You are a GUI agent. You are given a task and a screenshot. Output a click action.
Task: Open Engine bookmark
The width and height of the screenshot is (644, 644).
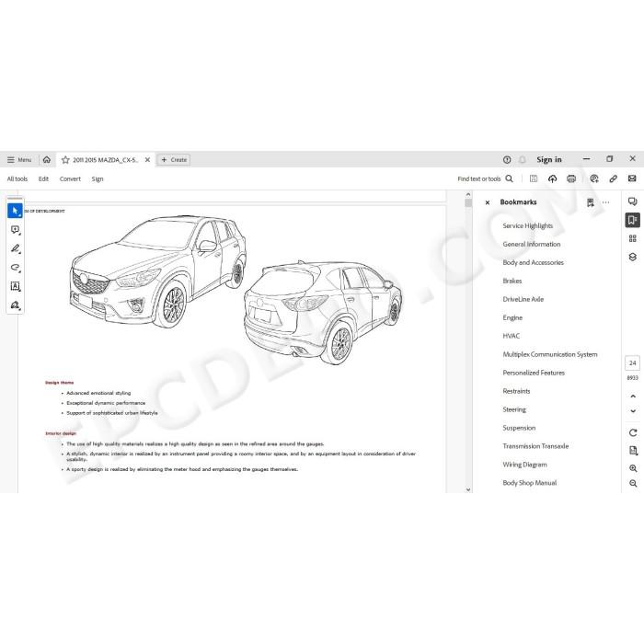pos(512,317)
